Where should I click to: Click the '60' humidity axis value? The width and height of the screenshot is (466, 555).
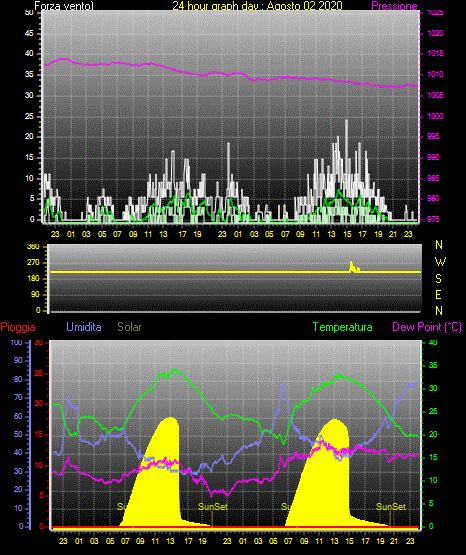(18, 417)
